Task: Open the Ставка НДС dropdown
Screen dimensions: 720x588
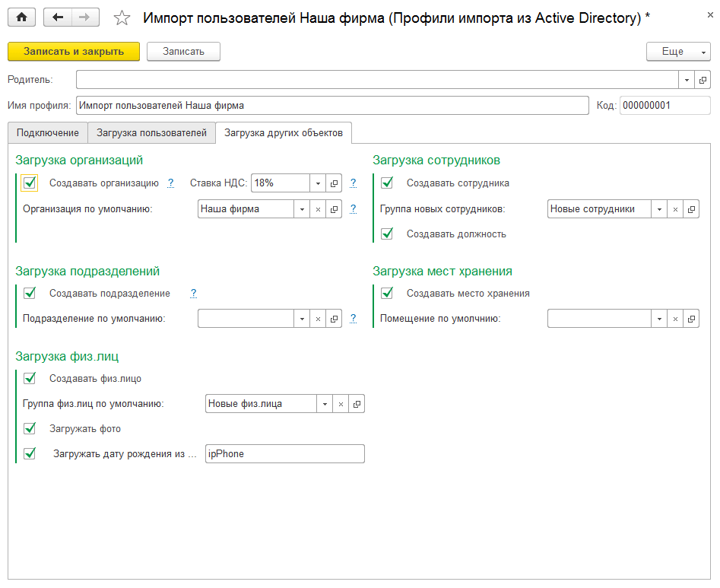Action: [x=318, y=183]
